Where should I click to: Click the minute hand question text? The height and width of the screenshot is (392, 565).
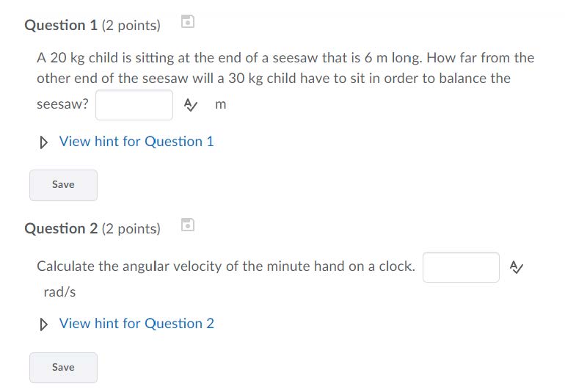(x=225, y=266)
